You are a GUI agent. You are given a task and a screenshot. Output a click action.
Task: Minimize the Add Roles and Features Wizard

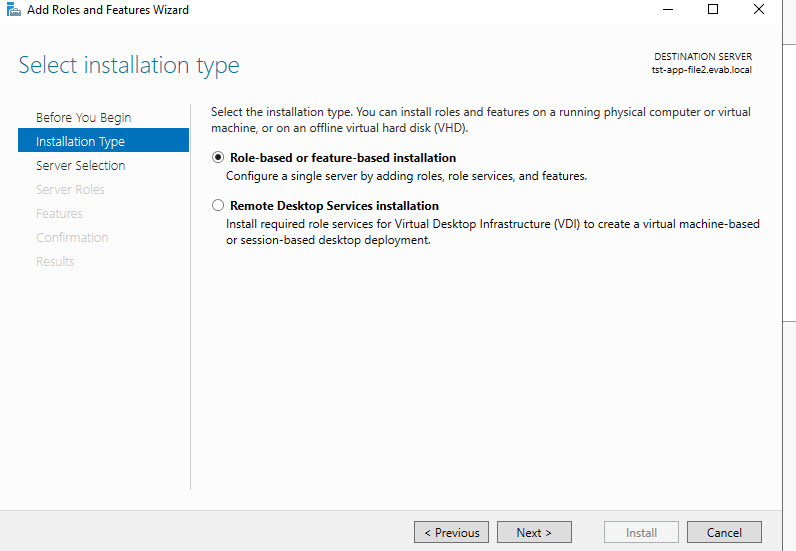(666, 10)
